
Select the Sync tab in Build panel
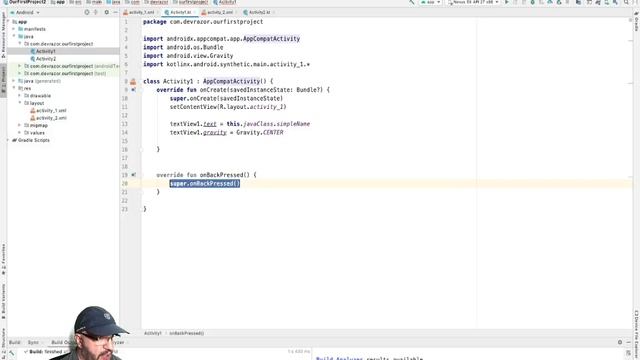point(33,342)
